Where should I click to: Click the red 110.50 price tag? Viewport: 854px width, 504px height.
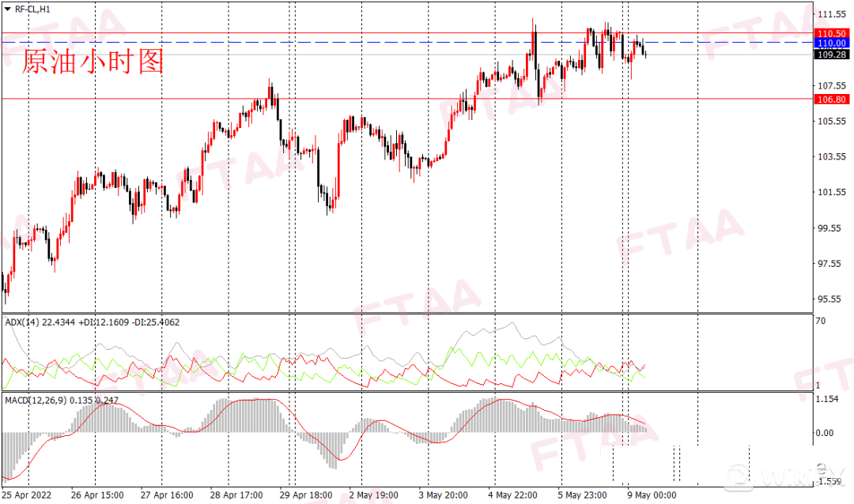(x=832, y=33)
